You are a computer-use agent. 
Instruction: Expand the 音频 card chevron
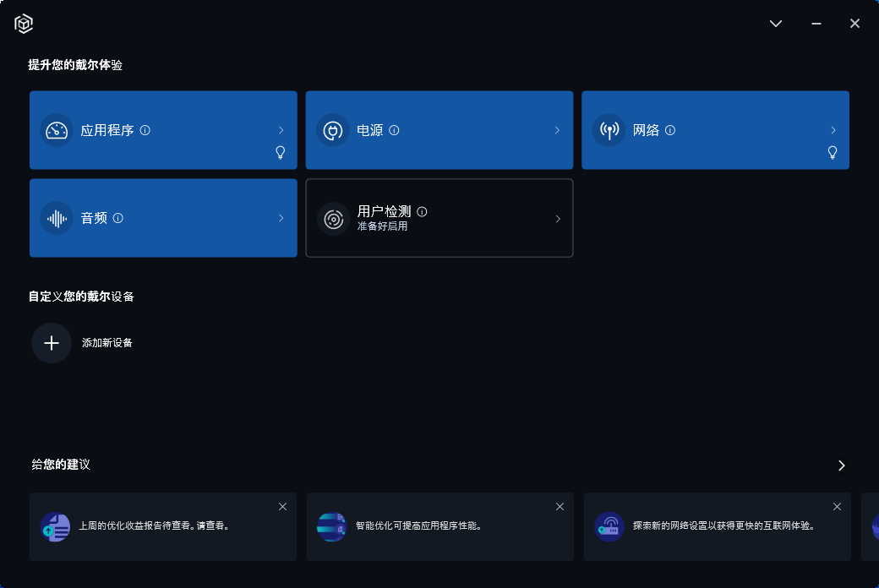coord(281,218)
